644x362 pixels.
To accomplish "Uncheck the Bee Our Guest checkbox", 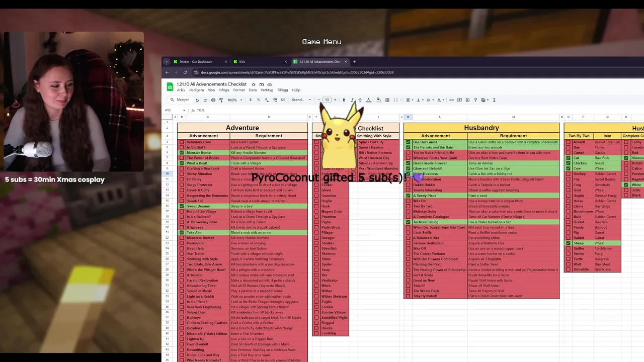I will click(408, 142).
